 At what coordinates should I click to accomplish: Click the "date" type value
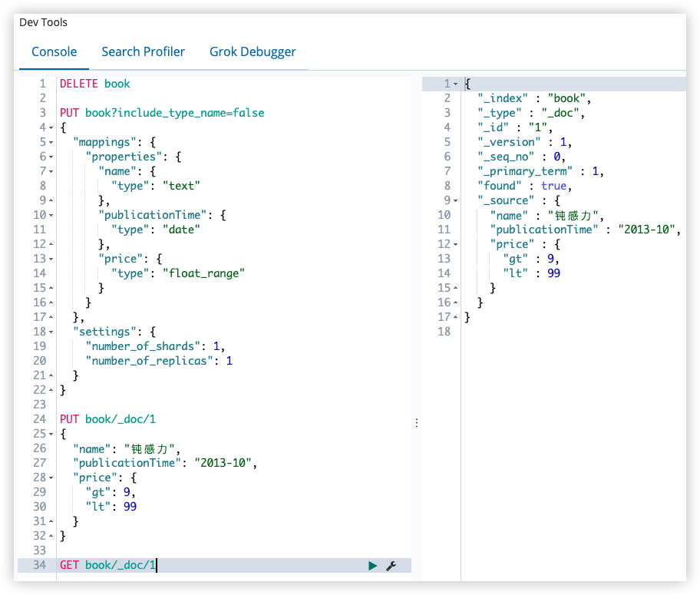(x=181, y=230)
